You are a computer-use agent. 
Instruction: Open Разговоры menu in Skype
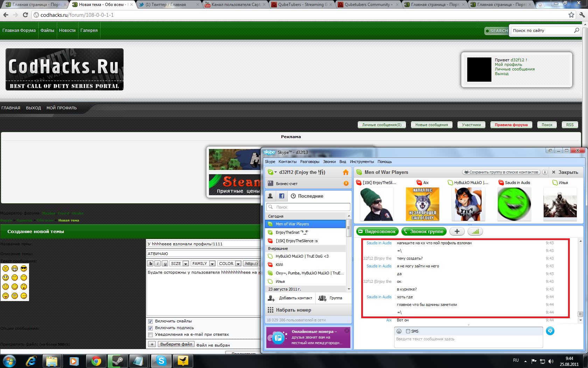(x=310, y=162)
